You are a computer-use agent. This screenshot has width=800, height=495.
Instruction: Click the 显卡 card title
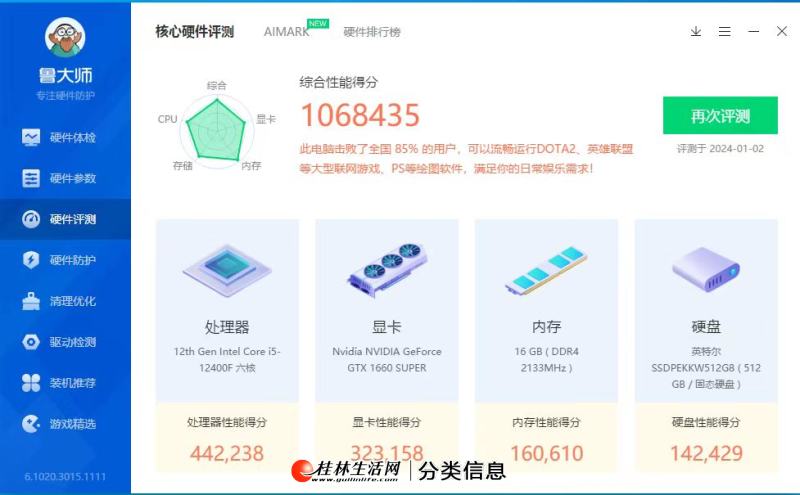(387, 327)
